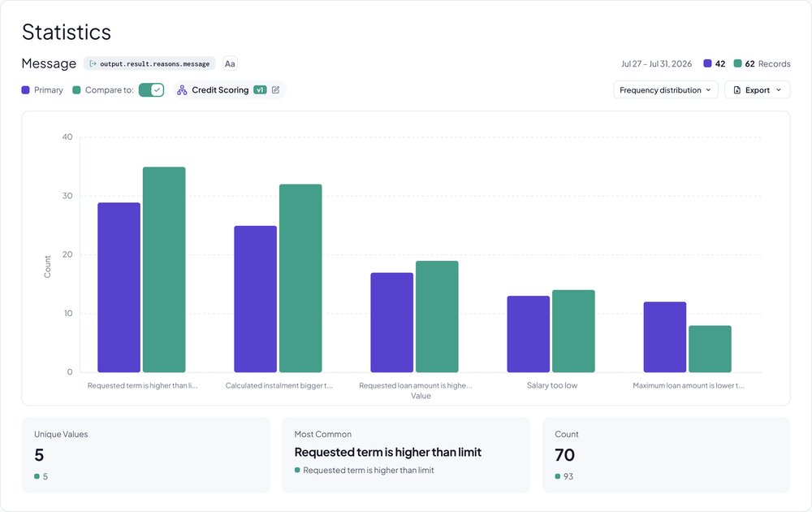Click the purple Maximum loan amount bar
812x512 pixels.
click(665, 336)
